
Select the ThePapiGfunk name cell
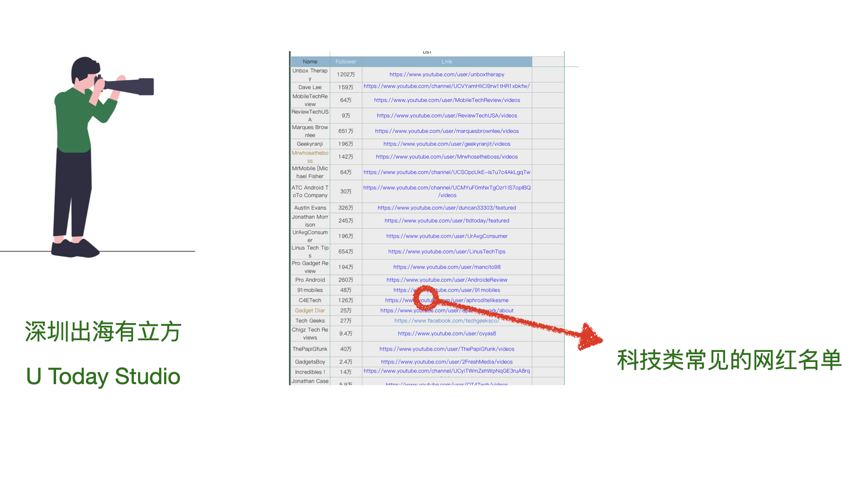point(310,349)
